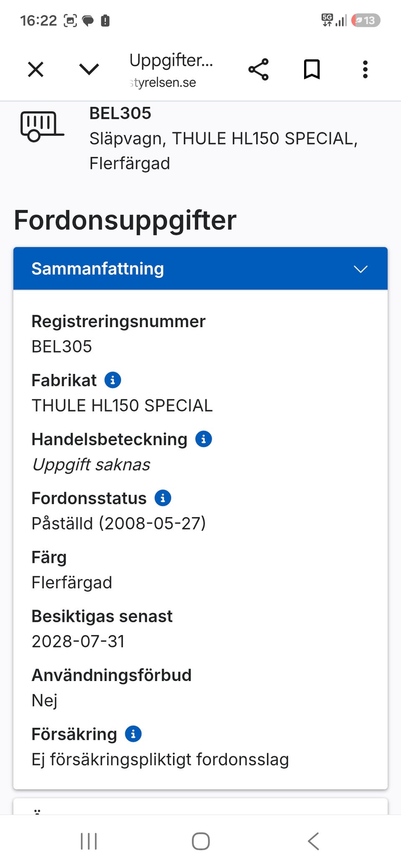Screen dimensions: 401x868
Task: Tap the trailer vehicle icon
Action: pyautogui.click(x=42, y=126)
